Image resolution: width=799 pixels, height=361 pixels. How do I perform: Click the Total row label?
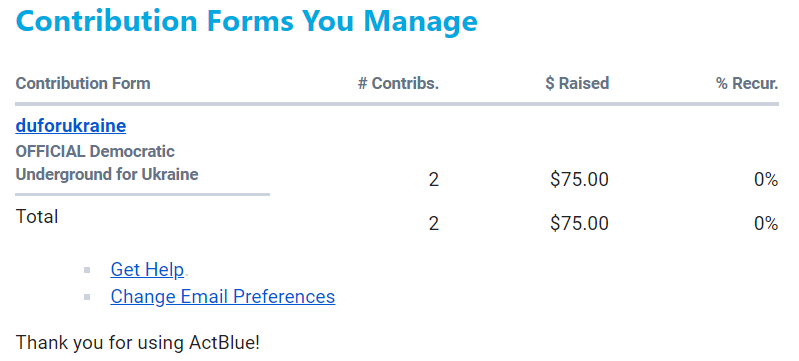(x=37, y=217)
